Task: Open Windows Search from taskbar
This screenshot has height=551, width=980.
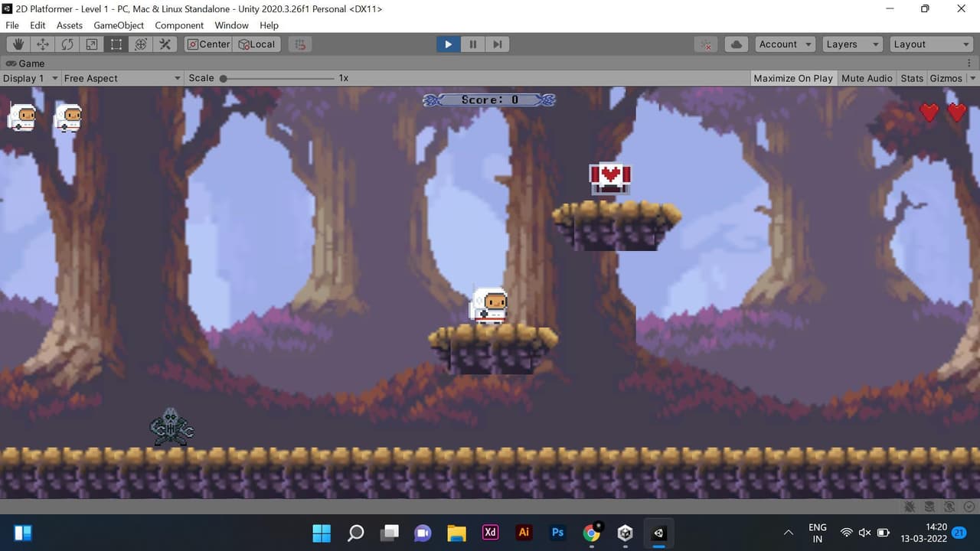Action: point(356,533)
